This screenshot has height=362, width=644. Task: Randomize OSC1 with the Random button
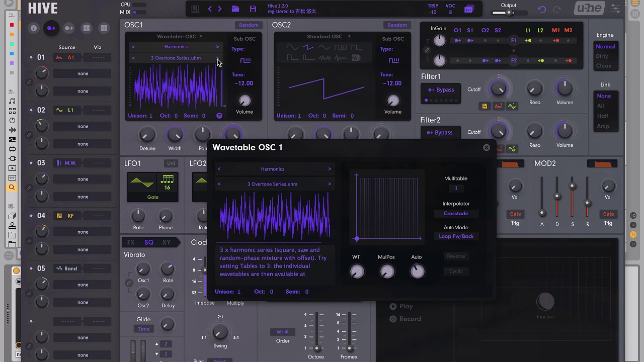pyautogui.click(x=249, y=25)
